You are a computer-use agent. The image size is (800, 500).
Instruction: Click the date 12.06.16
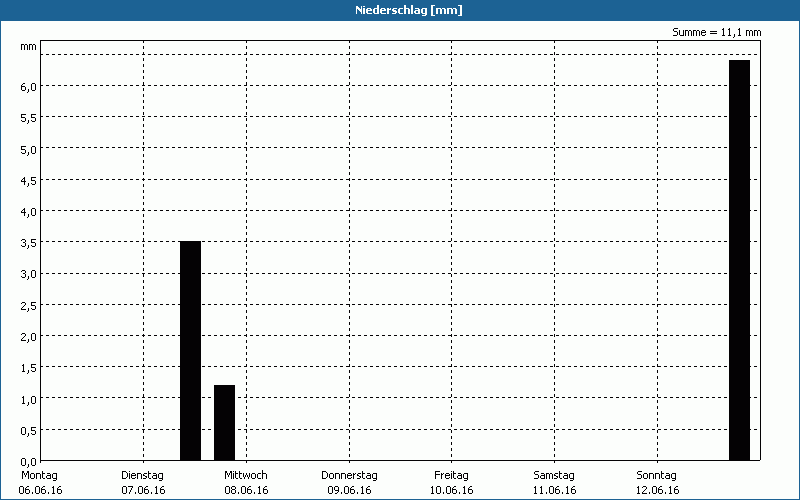coord(657,490)
